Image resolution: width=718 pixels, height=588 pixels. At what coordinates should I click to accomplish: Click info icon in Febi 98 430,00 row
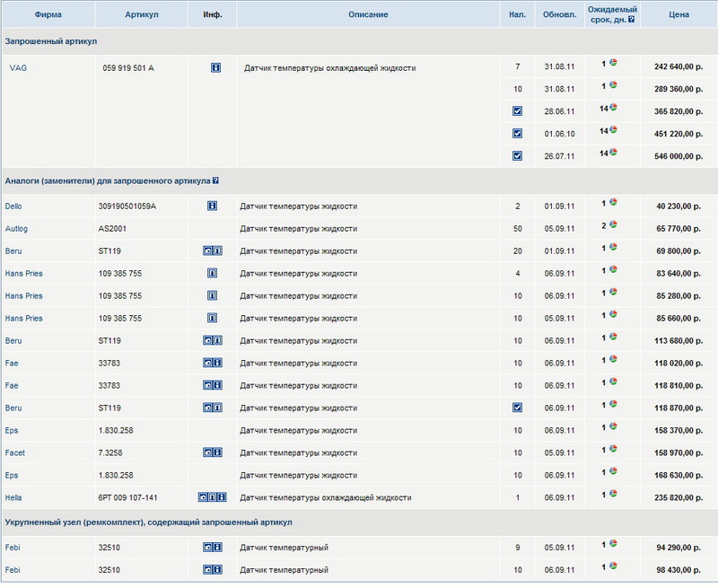(217, 570)
